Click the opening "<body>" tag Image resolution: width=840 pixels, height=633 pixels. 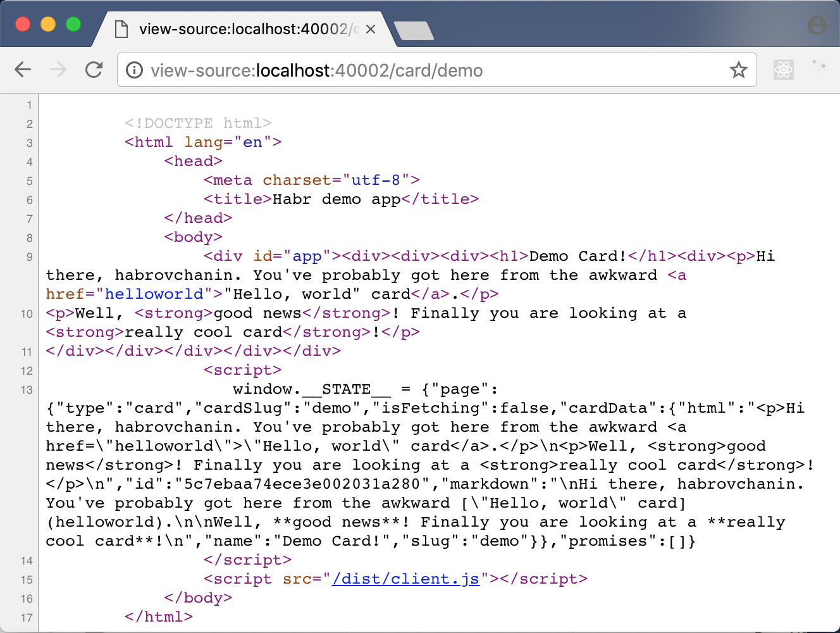point(194,237)
